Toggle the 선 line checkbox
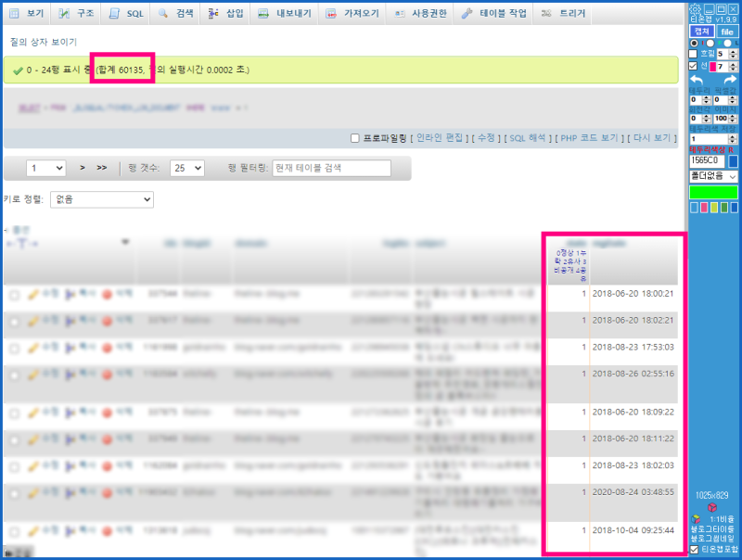The image size is (742, 560). point(693,66)
